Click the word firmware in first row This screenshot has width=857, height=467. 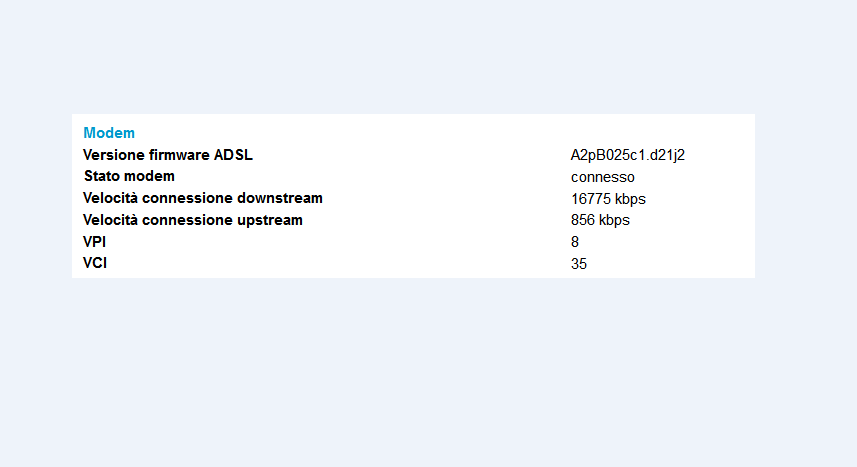pos(179,155)
